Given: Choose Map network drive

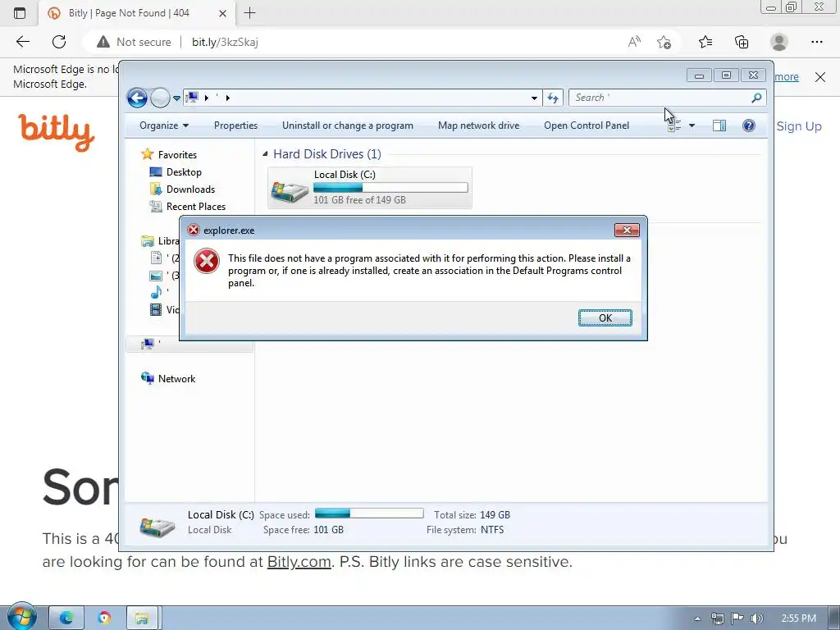Looking at the screenshot, I should (478, 126).
